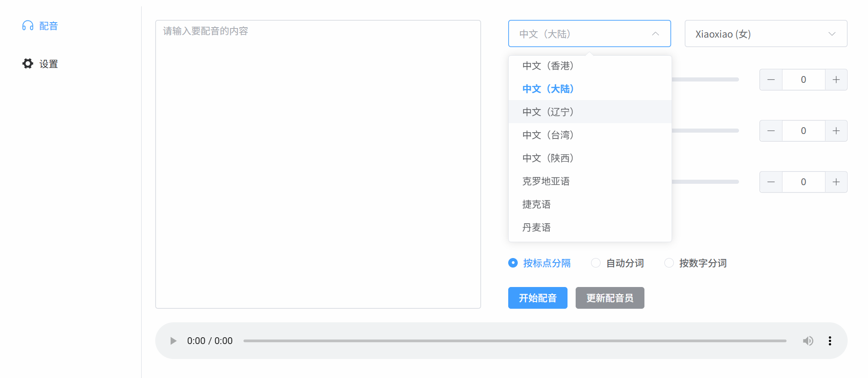Select 中文（辽宁） from the language list
Viewport: 868px width, 378px height.
coord(590,112)
